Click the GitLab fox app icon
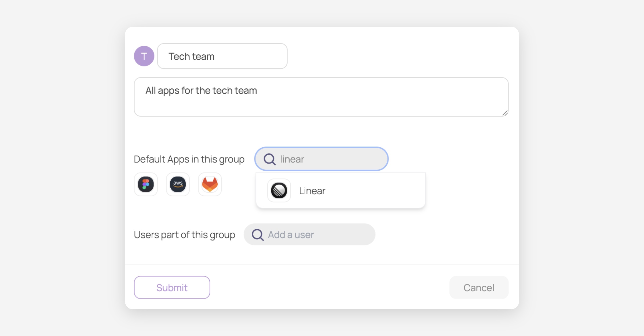644x336 pixels. click(210, 184)
